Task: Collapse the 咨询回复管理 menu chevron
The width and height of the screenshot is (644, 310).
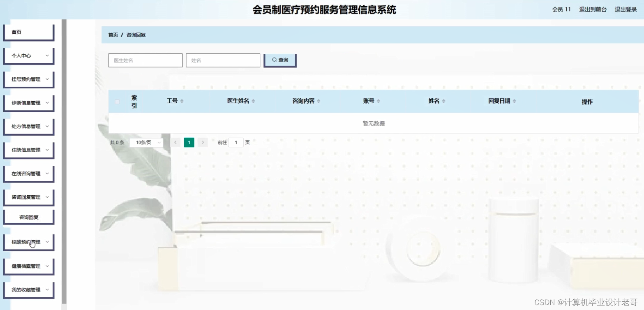Action: point(47,197)
